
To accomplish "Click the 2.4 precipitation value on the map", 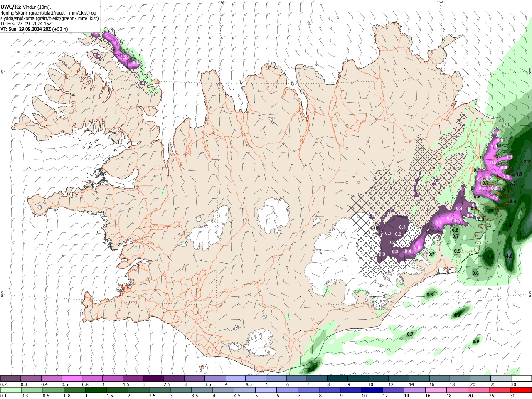I will tap(513, 202).
